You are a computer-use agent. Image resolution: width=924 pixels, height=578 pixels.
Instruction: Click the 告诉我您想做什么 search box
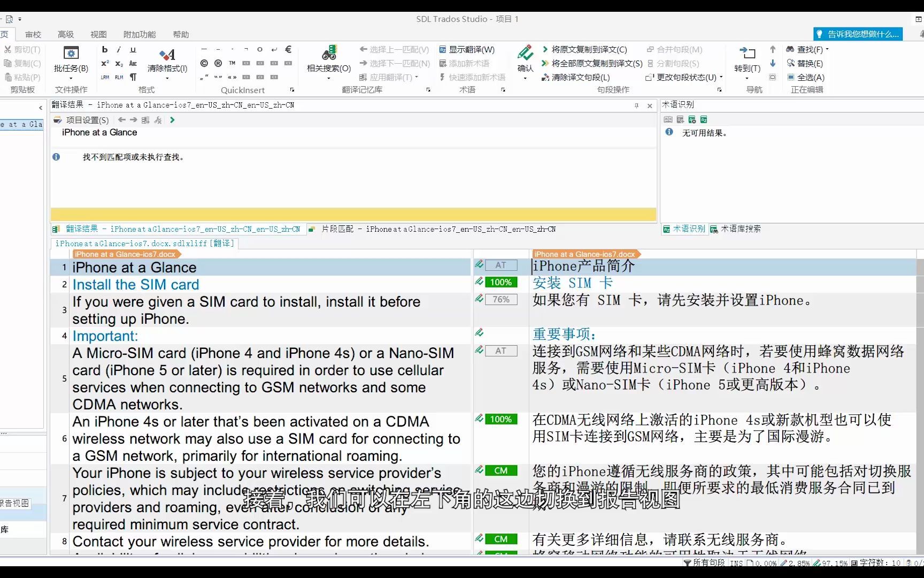tap(858, 34)
